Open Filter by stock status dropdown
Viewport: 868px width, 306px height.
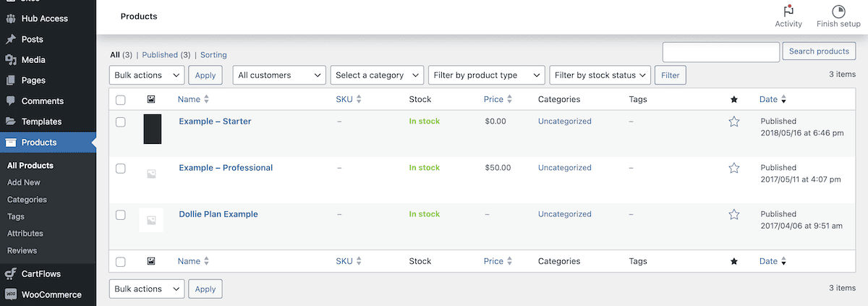(x=600, y=75)
